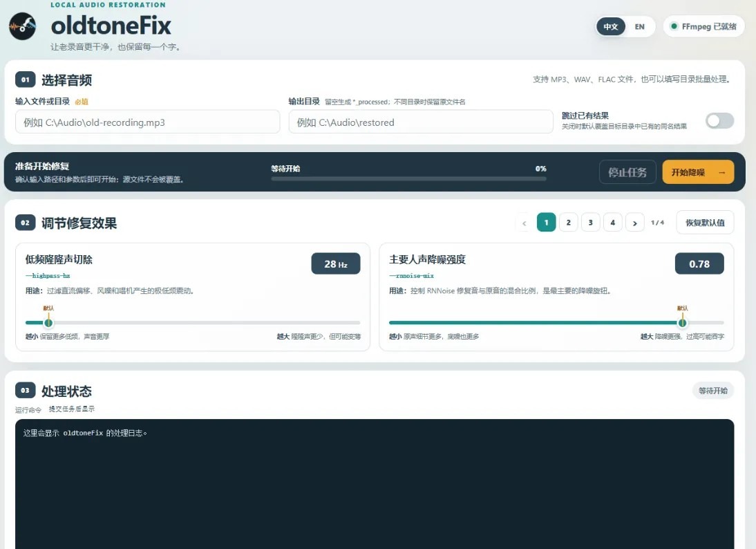Click the 处理状态 section heading
Image resolution: width=756 pixels, height=549 pixels.
coord(66,391)
